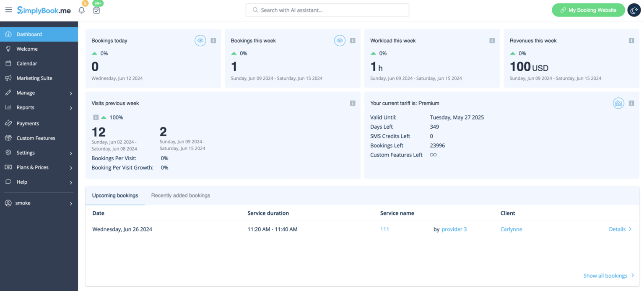Expand the Manage sidebar section

pos(26,93)
